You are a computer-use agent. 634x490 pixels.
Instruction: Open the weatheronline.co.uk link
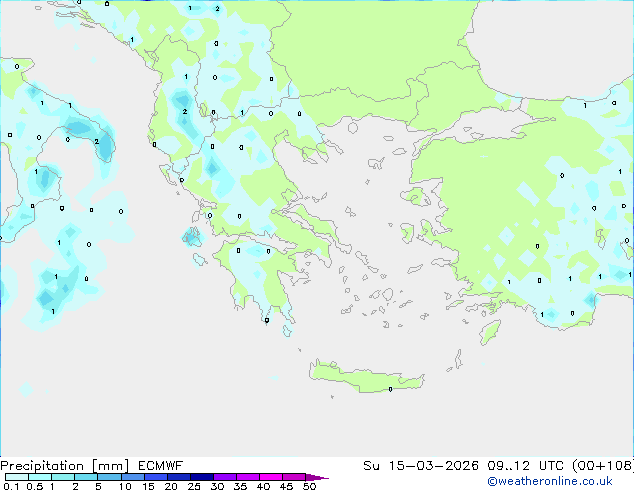[x=549, y=481]
